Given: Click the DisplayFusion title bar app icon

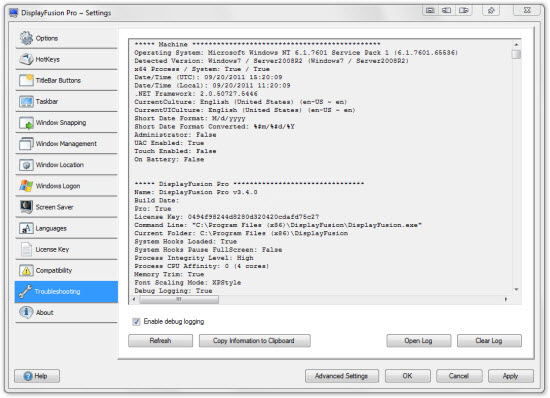Looking at the screenshot, I should click(x=14, y=13).
